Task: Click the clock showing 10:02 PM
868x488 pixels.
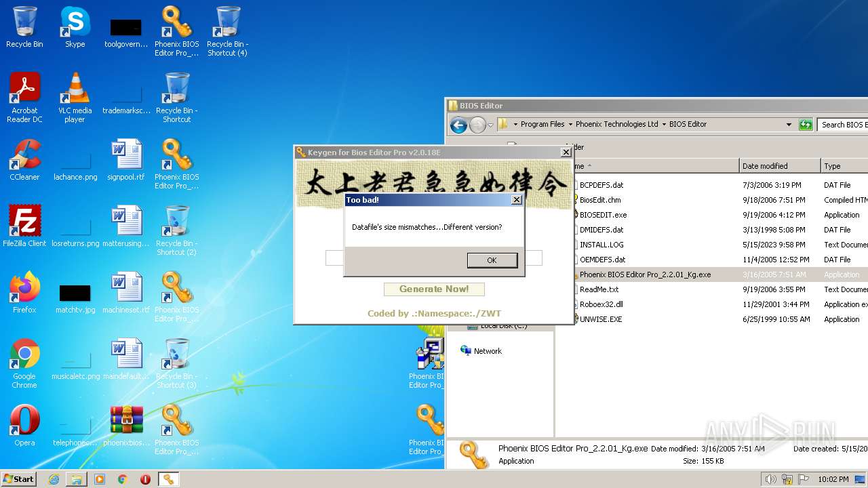Action: click(833, 479)
